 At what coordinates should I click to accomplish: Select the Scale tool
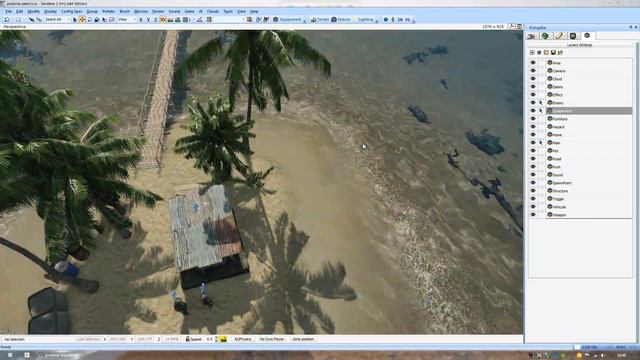tap(97, 19)
